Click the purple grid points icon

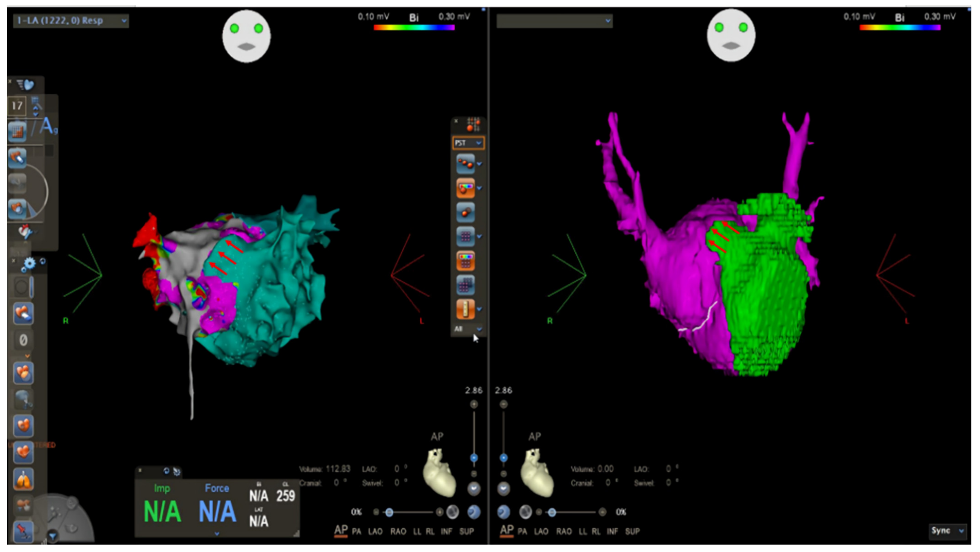coord(465,237)
